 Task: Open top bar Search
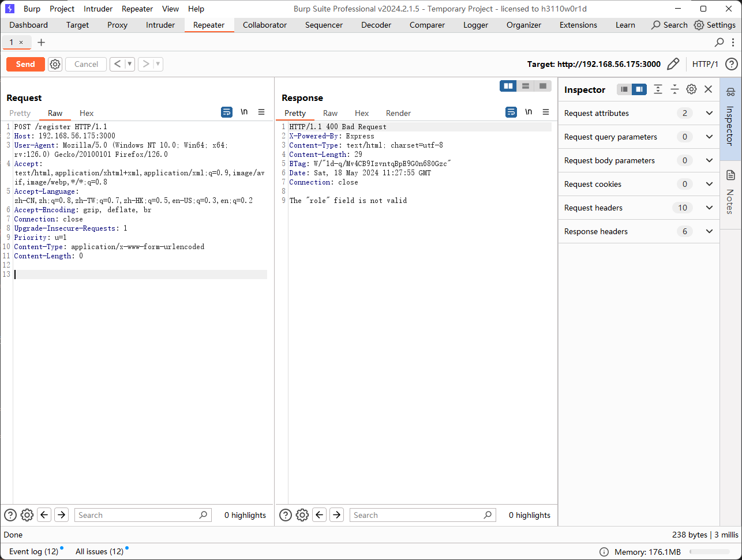[x=669, y=25]
